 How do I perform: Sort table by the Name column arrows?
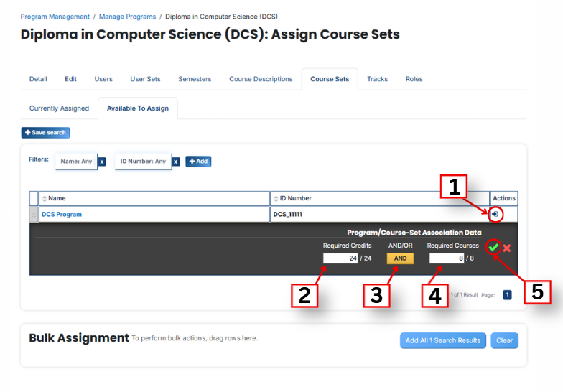tap(45, 198)
